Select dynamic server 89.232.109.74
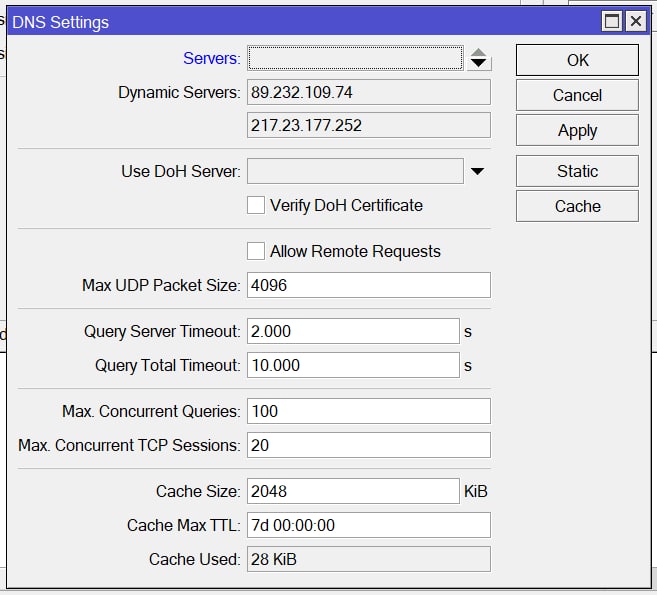 pyautogui.click(x=369, y=92)
